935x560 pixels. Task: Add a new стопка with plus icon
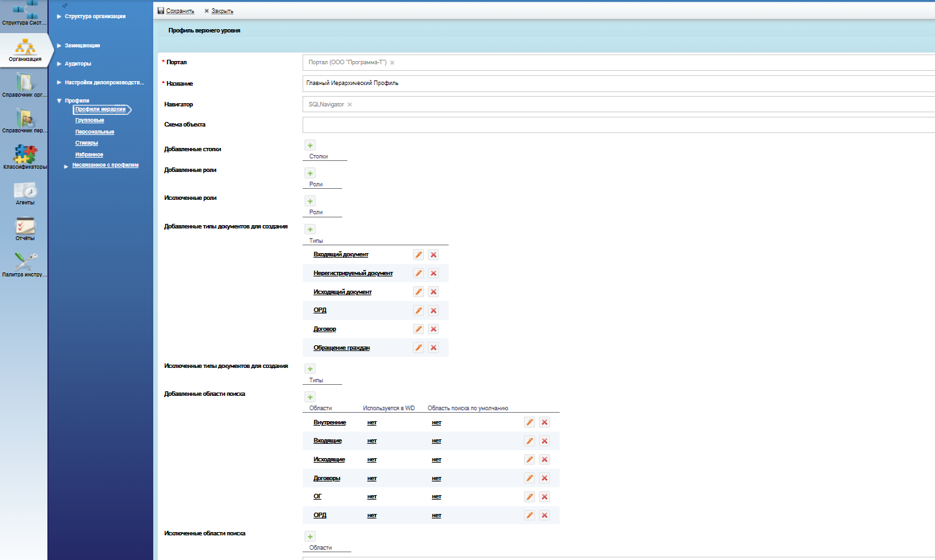[310, 145]
